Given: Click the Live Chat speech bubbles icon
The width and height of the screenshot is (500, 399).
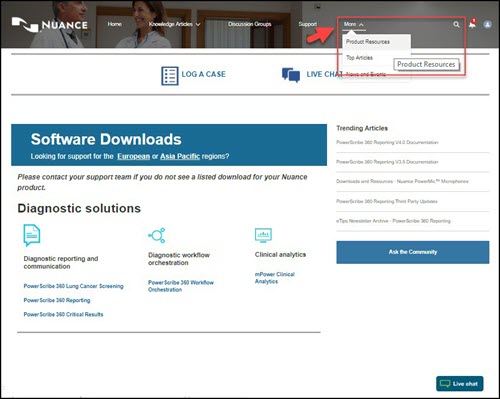Looking at the screenshot, I should point(291,75).
